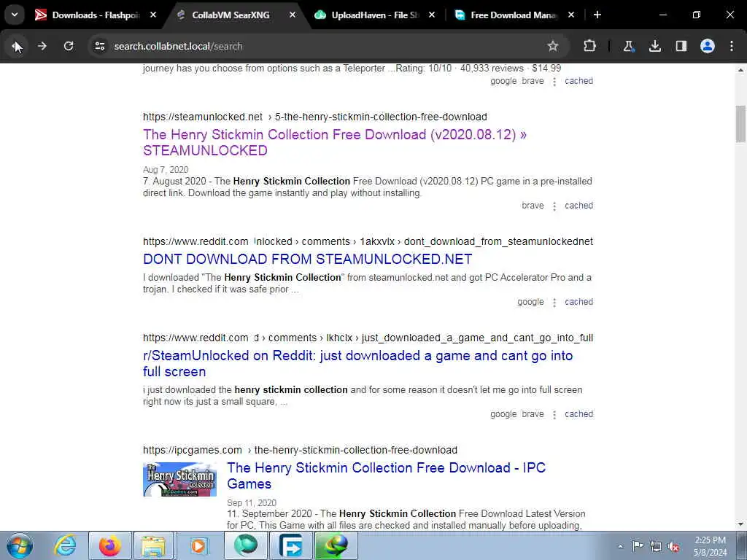747x560 pixels.
Task: Open the Chrome profile avatar
Action: [708, 46]
